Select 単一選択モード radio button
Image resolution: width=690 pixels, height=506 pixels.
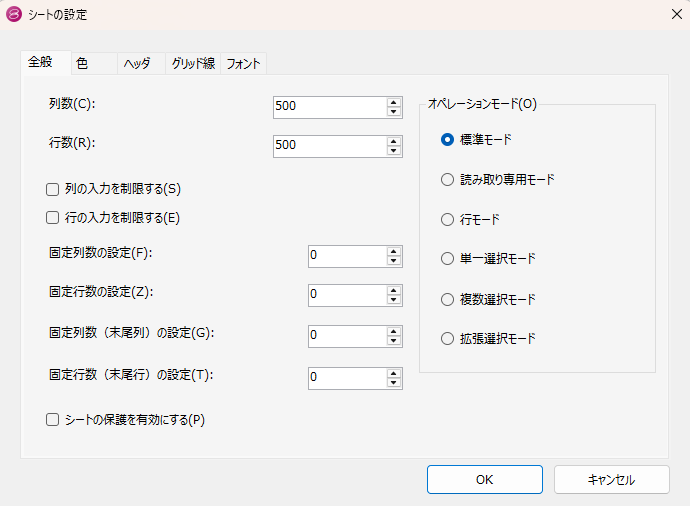[x=447, y=259]
